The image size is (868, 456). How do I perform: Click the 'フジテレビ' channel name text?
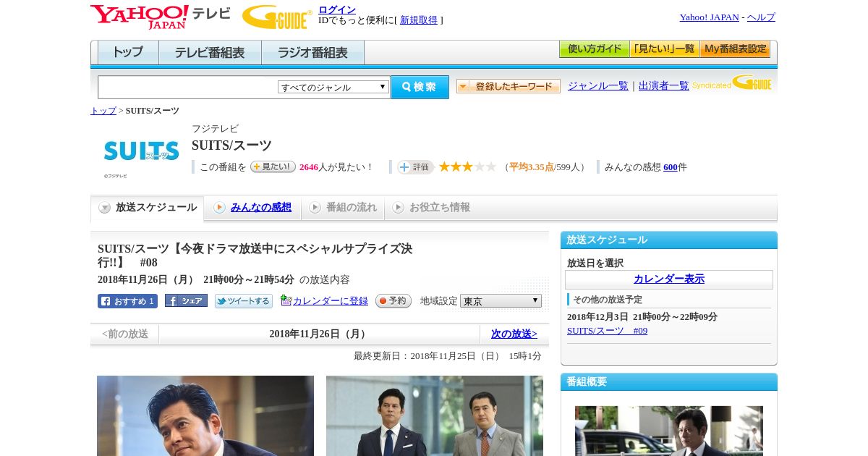point(215,128)
